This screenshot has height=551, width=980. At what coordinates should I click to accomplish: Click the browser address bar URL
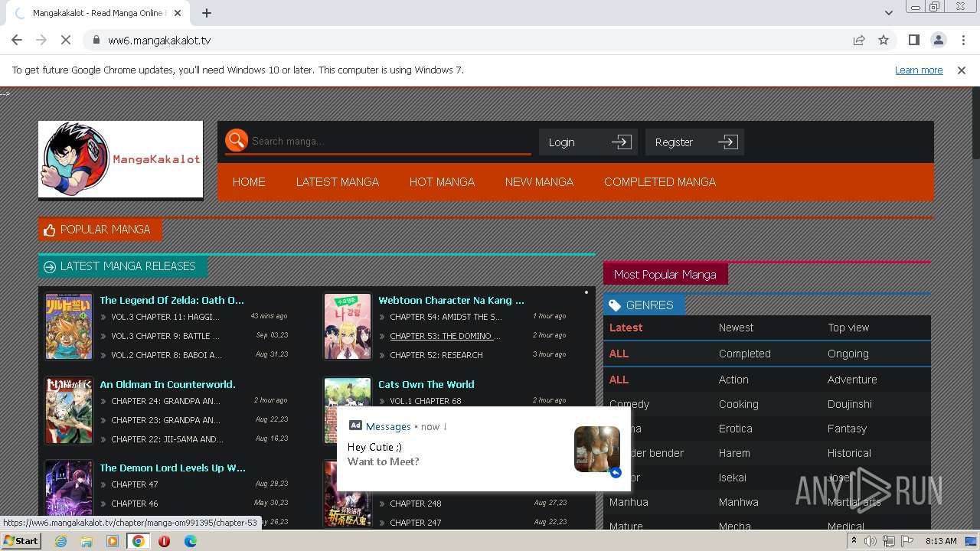tap(159, 40)
